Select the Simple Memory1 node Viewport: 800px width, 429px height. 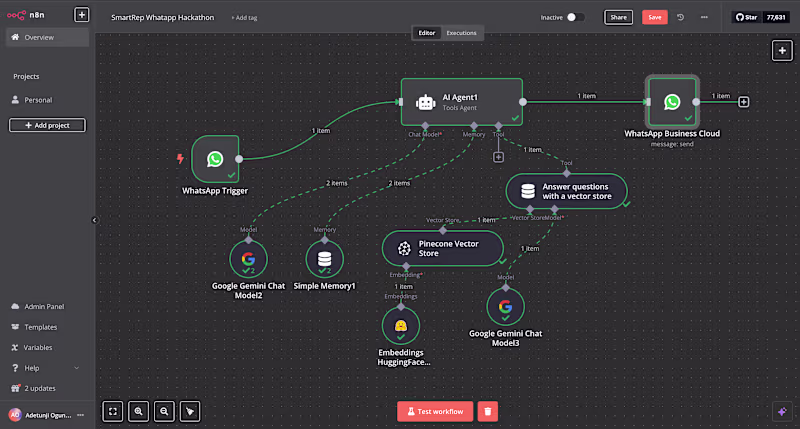(324, 259)
